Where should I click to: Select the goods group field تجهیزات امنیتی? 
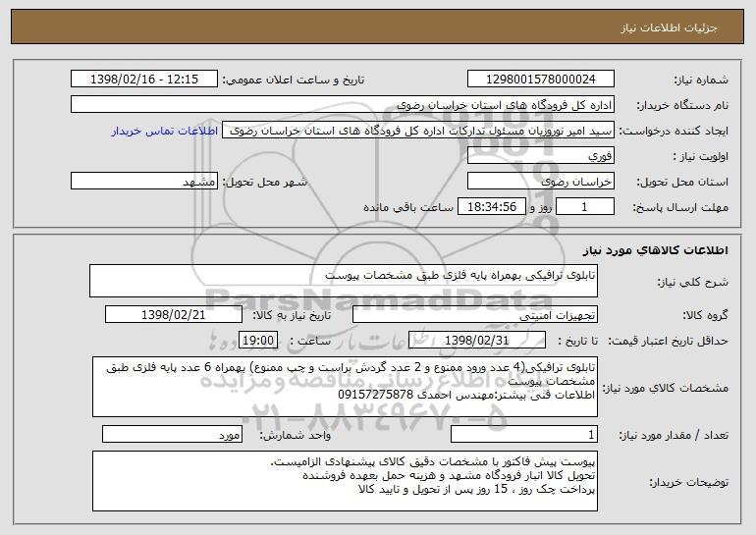point(475,315)
